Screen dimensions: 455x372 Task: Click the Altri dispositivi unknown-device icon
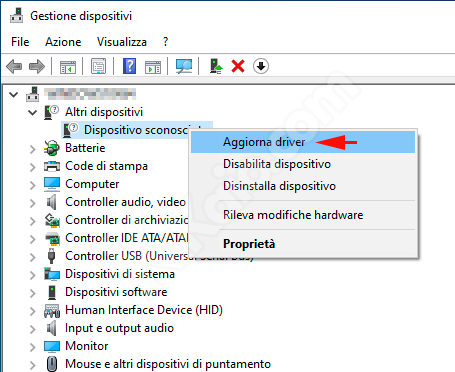coord(51,112)
